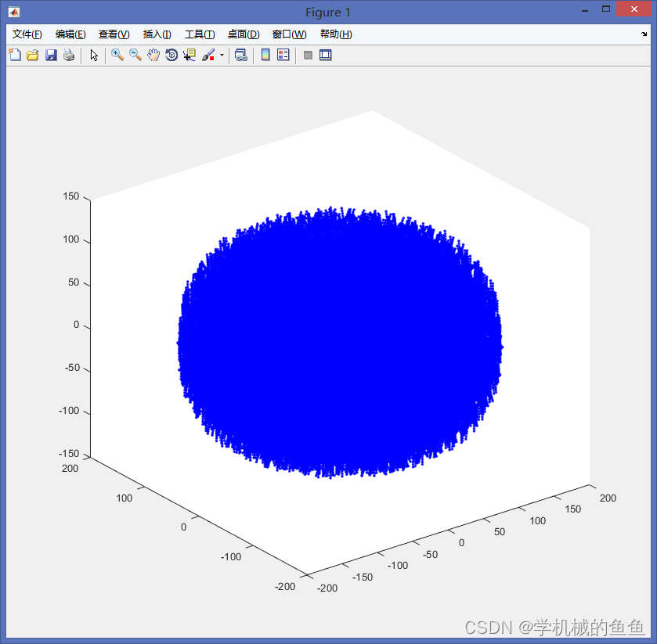The image size is (657, 644).
Task: Select the Rotate 3D tool
Action: (171, 55)
